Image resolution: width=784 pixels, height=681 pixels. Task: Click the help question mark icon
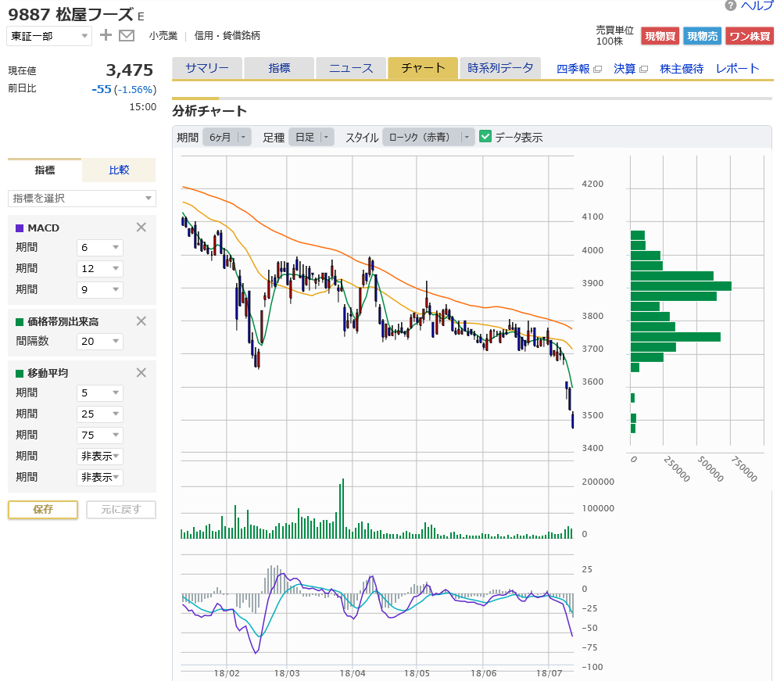tap(731, 5)
